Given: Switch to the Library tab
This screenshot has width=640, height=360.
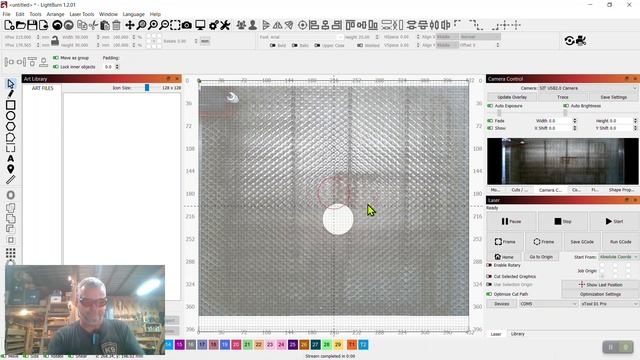Looking at the screenshot, I should 517,334.
